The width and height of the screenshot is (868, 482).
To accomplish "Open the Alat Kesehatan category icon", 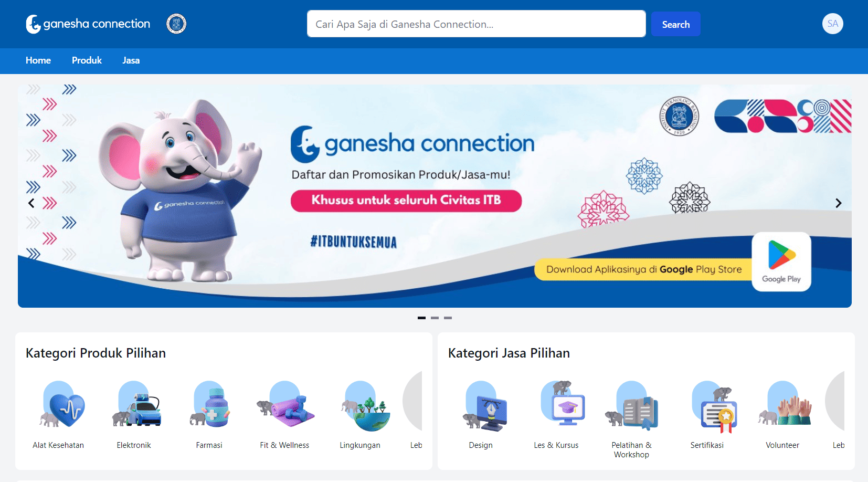I will pyautogui.click(x=62, y=404).
